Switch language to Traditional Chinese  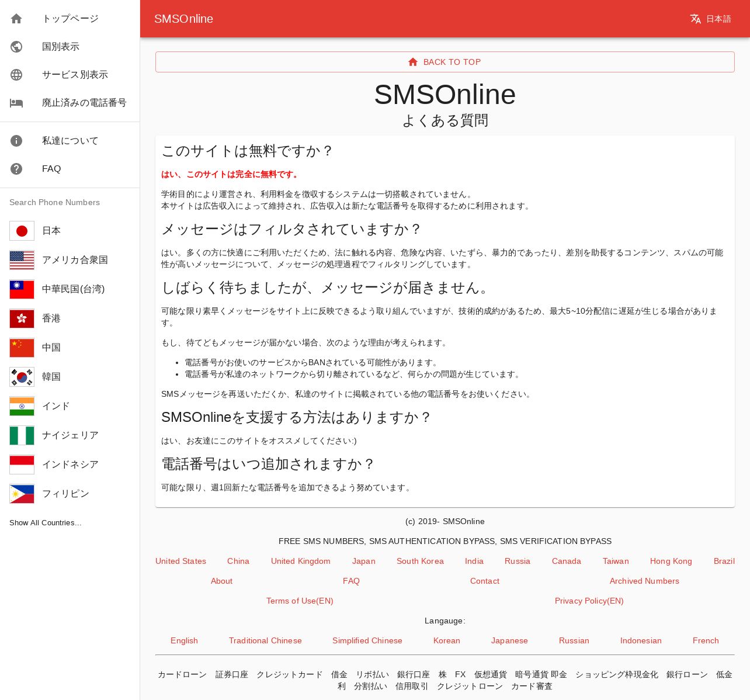point(265,640)
